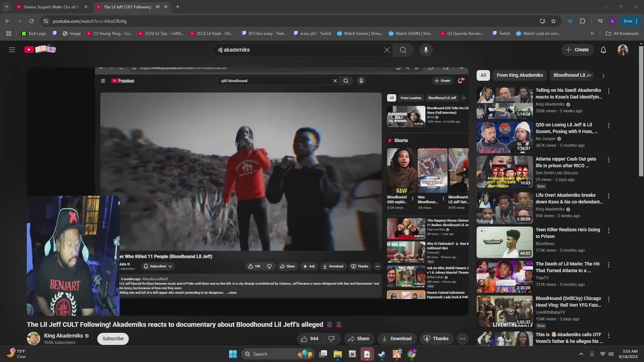Share the Lil Jeff CULT video
Viewport: 644px width, 362px height.
[358, 339]
